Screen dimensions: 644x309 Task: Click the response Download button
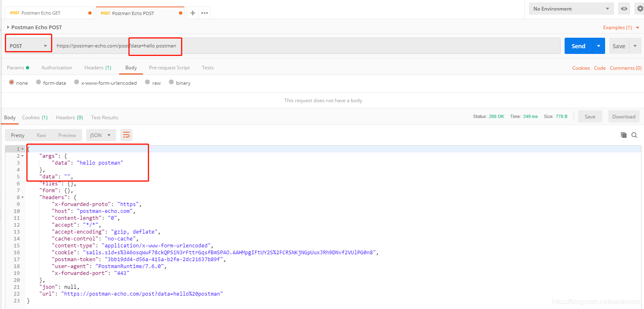pos(624,116)
